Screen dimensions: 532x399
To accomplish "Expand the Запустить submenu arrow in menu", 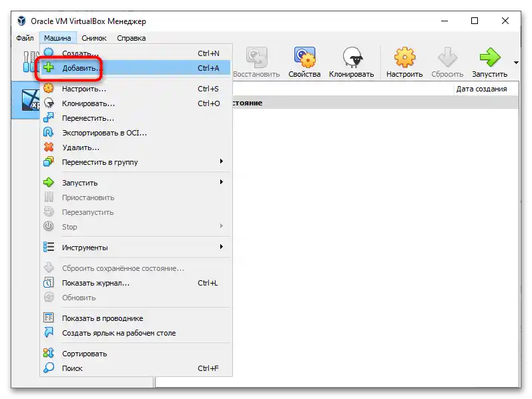I will pos(221,182).
